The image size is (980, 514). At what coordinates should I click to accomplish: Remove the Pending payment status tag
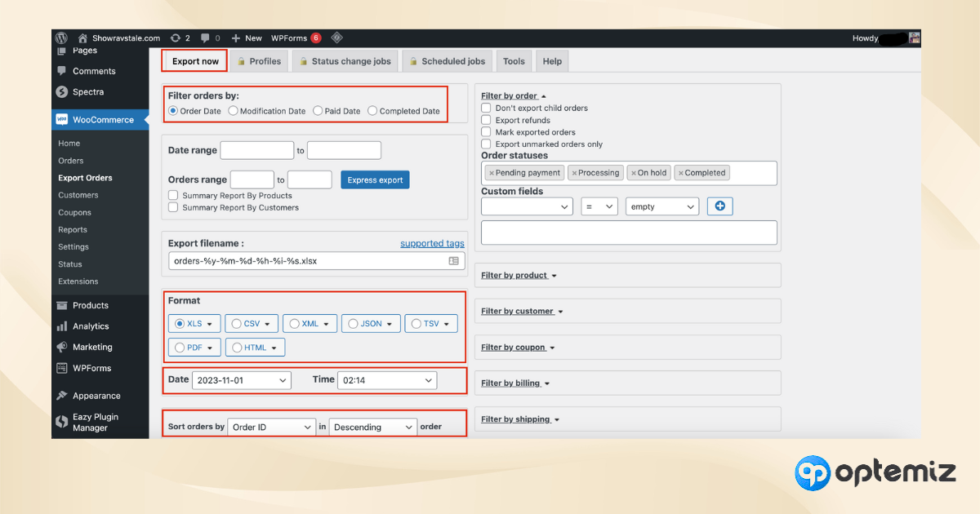[x=491, y=173]
